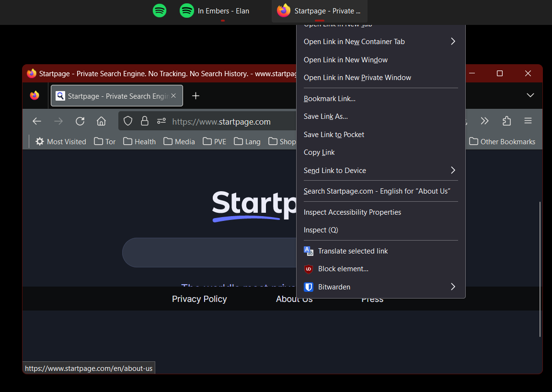Open the List all tabs dropdown arrow
Screen dimensions: 552x392
530,95
